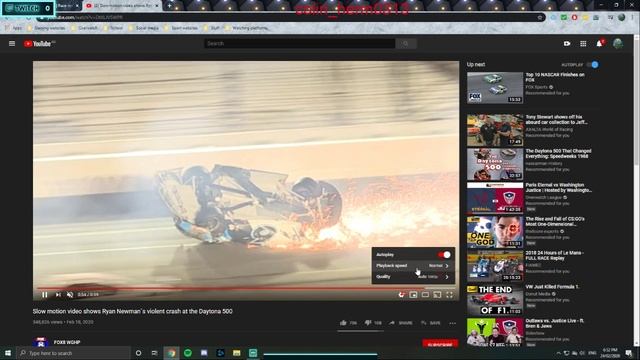Open the Social media bookmarks folder
The image size is (640, 360).
click(143, 28)
